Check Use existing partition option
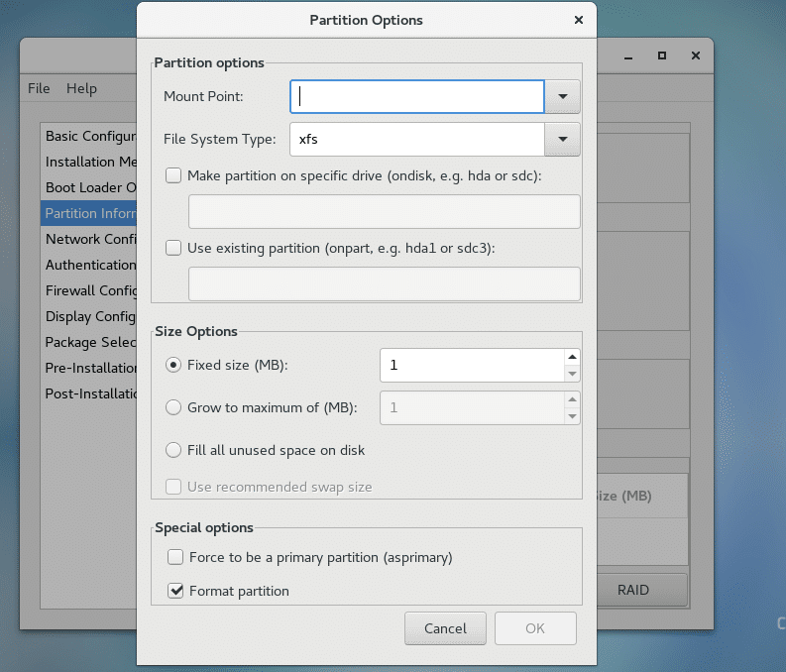 coord(174,248)
